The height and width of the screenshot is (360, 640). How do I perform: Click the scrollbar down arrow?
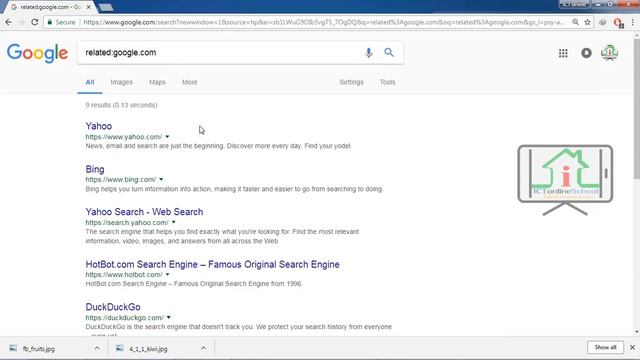pyautogui.click(x=637, y=332)
